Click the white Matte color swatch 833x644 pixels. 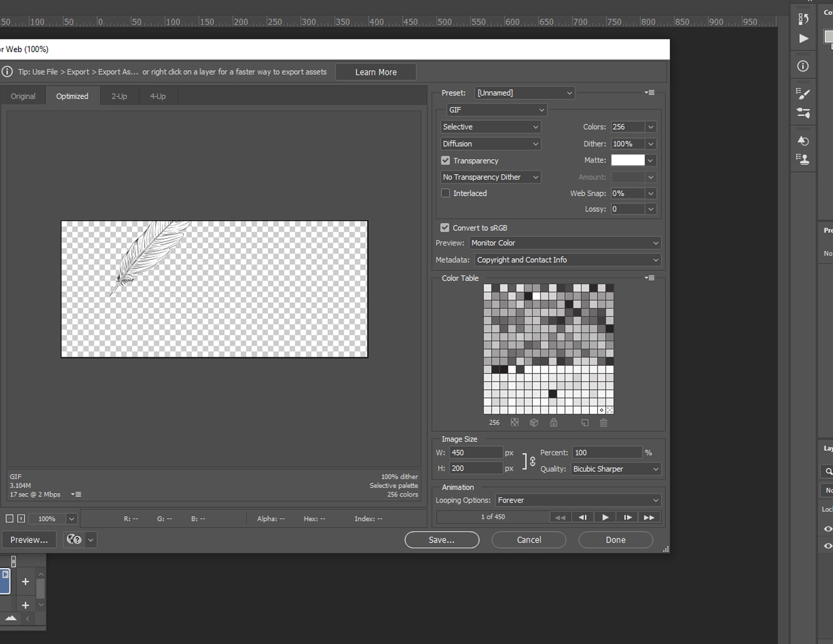point(628,161)
